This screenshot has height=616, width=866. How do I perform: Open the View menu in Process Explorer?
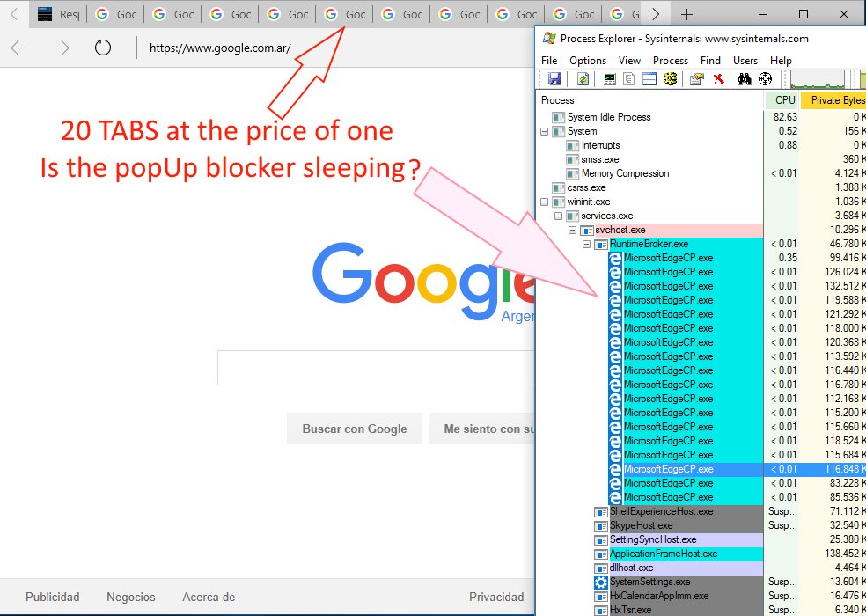pyautogui.click(x=629, y=60)
